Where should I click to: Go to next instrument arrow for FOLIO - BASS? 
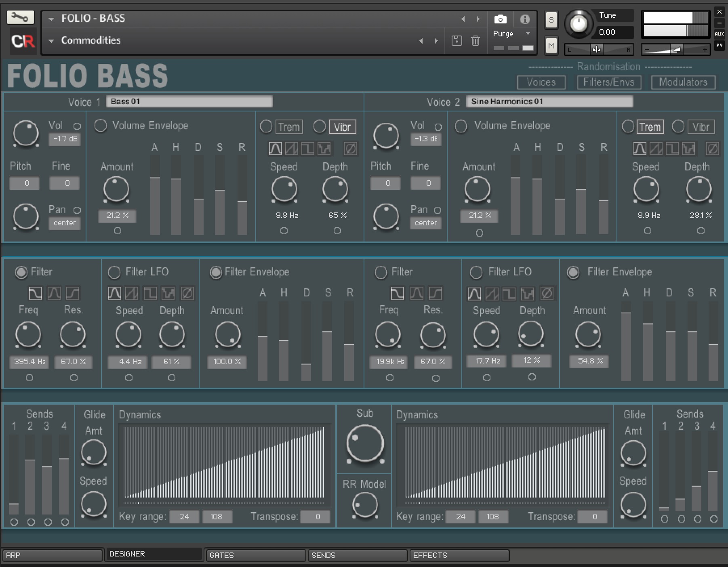478,19
